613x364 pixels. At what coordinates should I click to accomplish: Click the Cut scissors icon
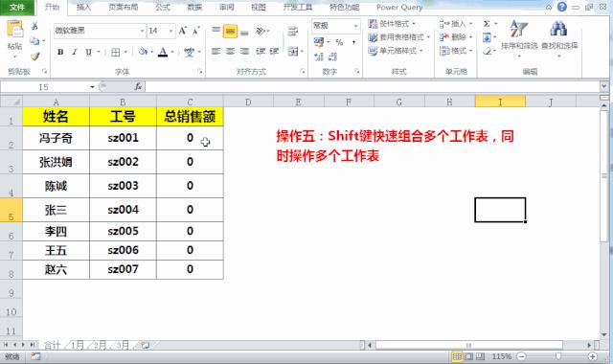(34, 26)
